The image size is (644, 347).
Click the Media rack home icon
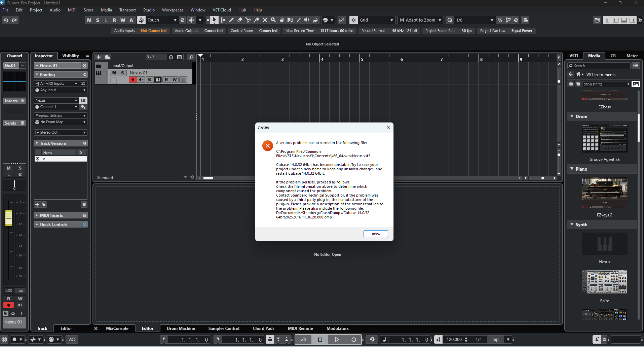click(x=578, y=74)
